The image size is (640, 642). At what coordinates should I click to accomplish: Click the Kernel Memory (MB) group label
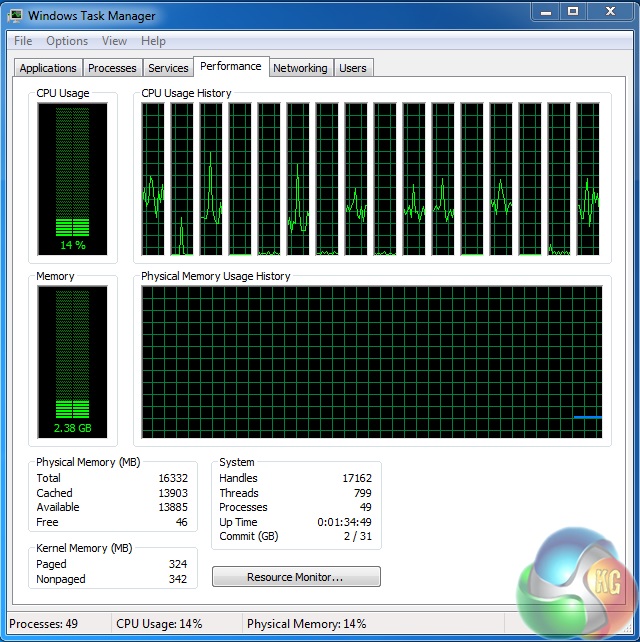point(84,548)
